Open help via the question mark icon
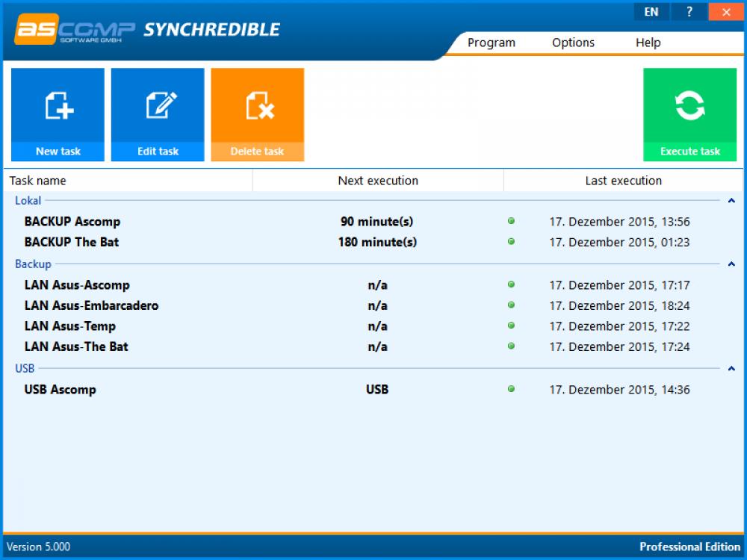 coord(689,12)
